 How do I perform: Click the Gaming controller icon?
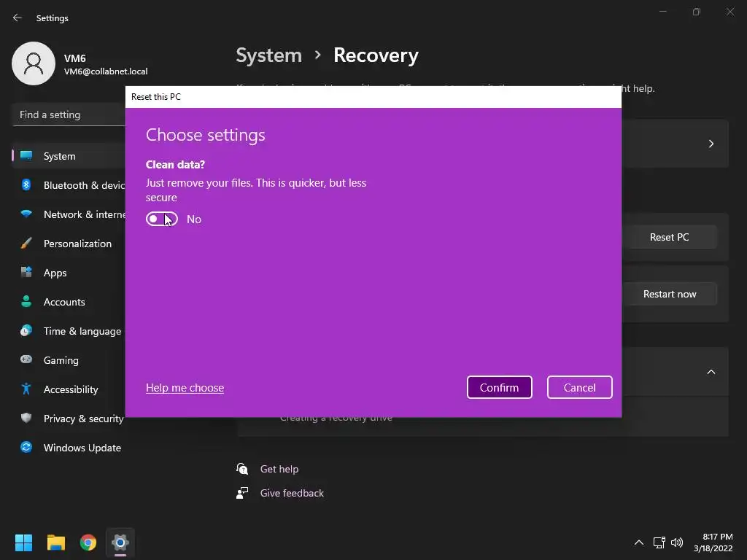tap(26, 359)
